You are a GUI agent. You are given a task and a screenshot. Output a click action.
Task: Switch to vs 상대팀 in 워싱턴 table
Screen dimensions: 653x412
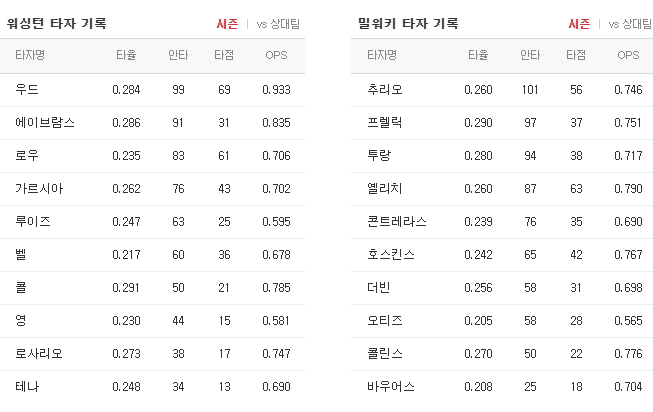(278, 24)
